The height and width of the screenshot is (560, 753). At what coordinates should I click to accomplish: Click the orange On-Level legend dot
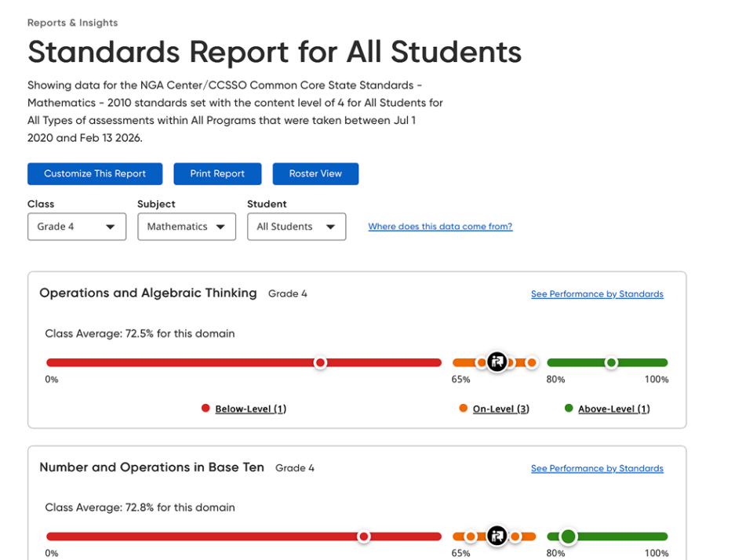tap(462, 408)
